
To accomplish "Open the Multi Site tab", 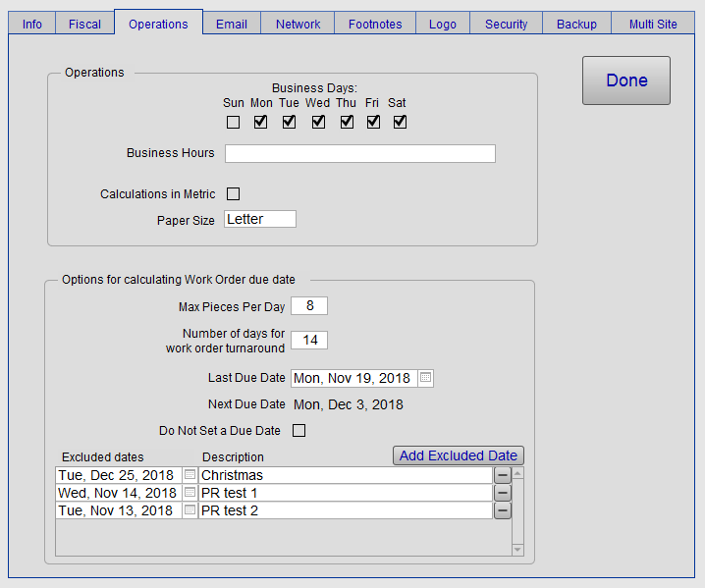I will 653,24.
